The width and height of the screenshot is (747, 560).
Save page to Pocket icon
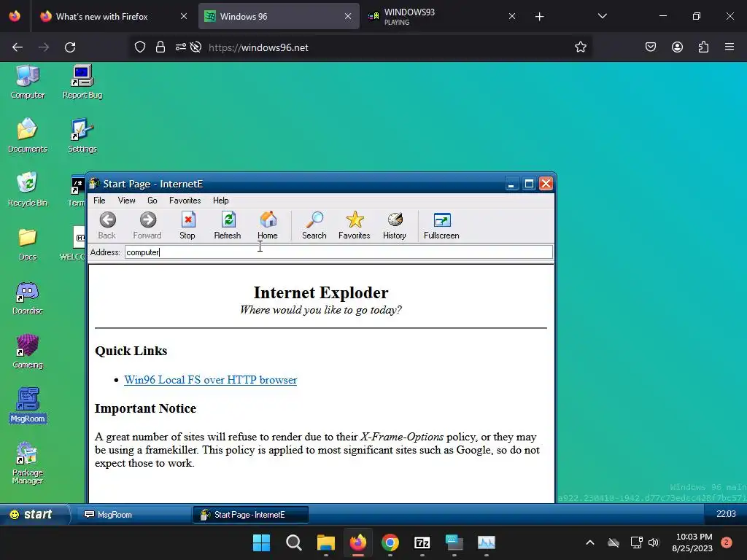[650, 47]
